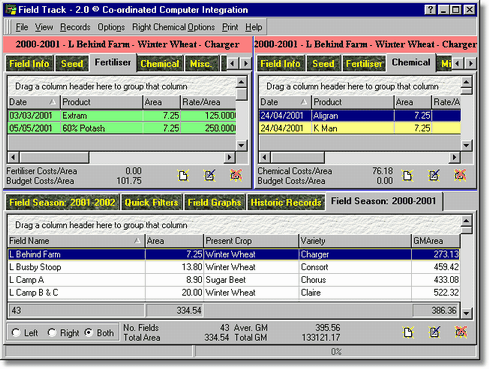Click chemical horizontal scrollbar thumb

[x=297, y=157]
